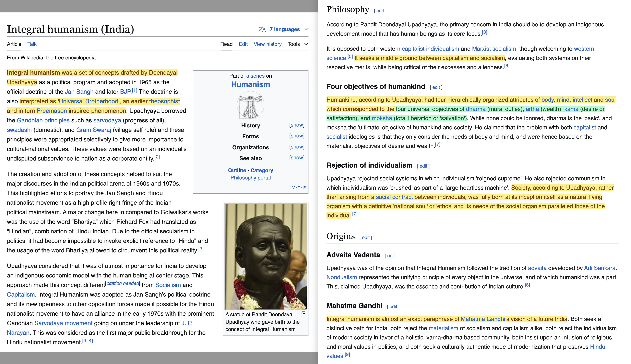Open the kama link
Image resolution: width=631 pixels, height=364 pixels.
tap(571, 109)
